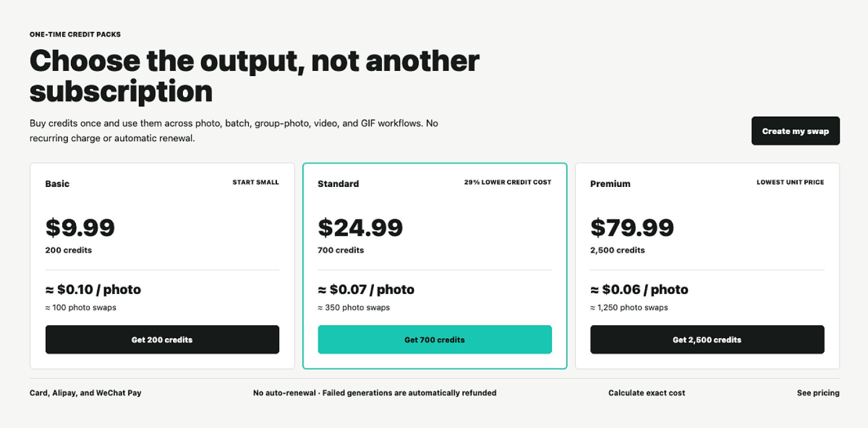
Task: Click the Card, Alipay, and WeChat Pay text
Action: click(x=86, y=393)
